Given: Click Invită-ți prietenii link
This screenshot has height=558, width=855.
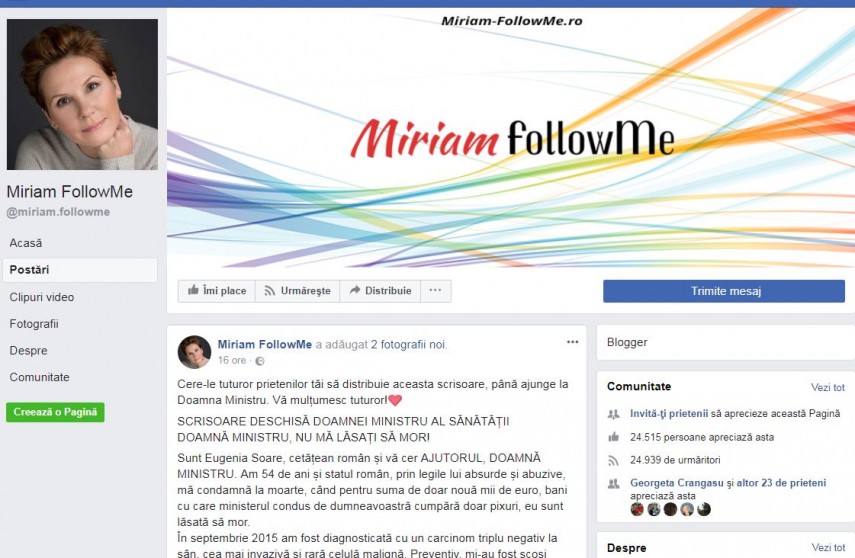Looking at the screenshot, I should [669, 413].
